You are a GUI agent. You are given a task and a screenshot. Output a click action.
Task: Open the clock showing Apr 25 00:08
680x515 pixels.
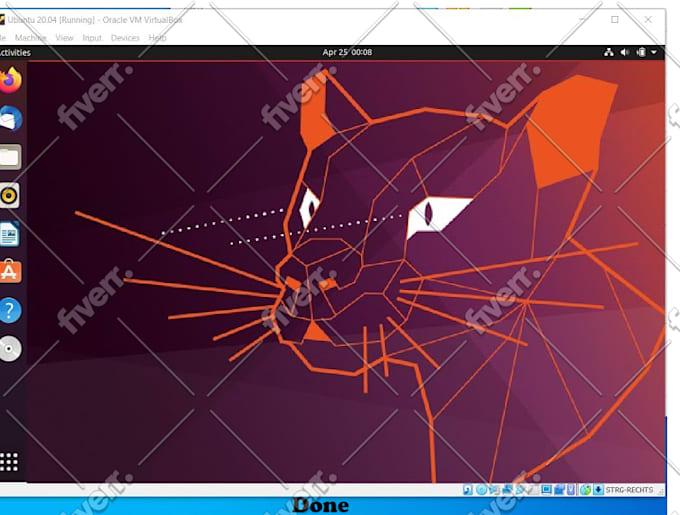[347, 52]
